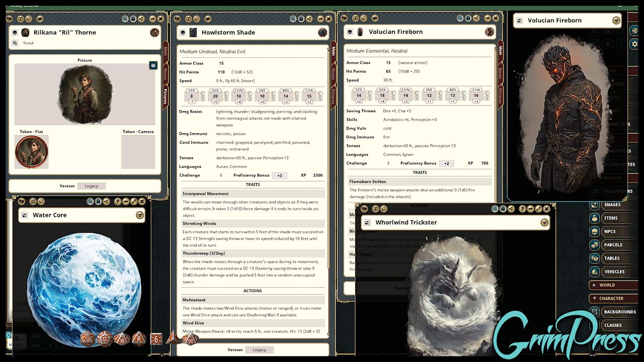644x362 pixels.
Task: Pick the d8 die
Action: pos(139,338)
